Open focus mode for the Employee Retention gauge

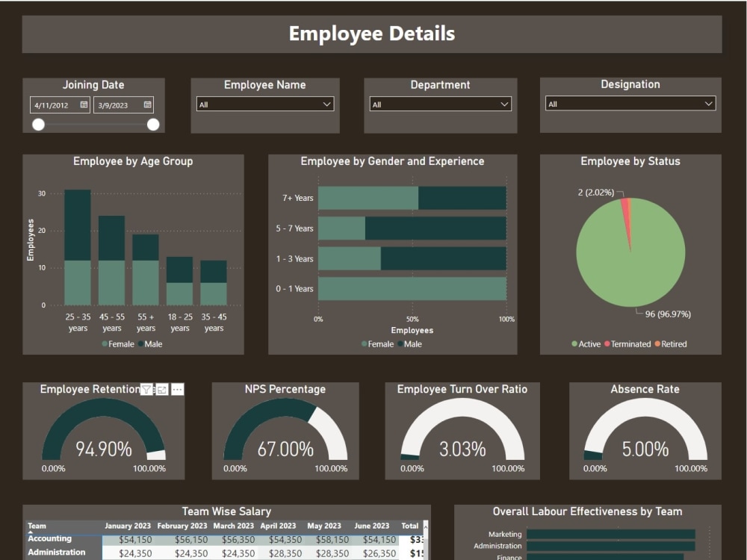tap(162, 389)
